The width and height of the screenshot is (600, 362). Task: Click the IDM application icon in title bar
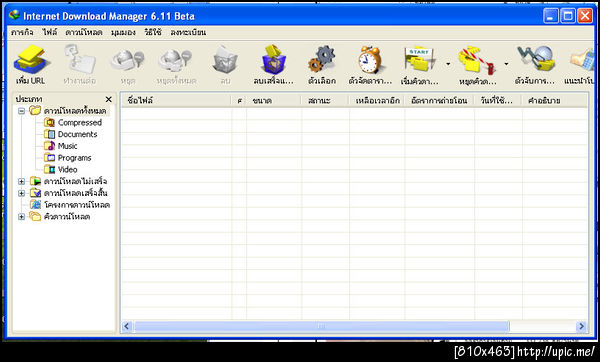click(x=15, y=15)
